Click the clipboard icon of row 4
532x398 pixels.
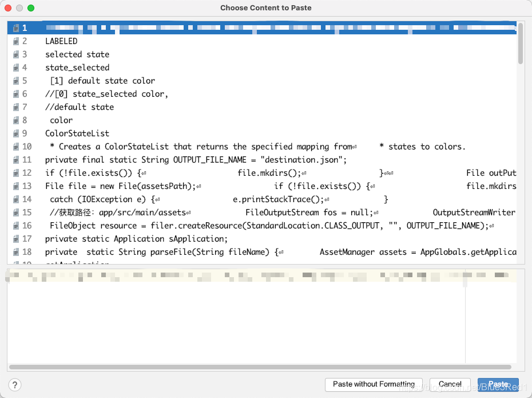click(x=16, y=68)
